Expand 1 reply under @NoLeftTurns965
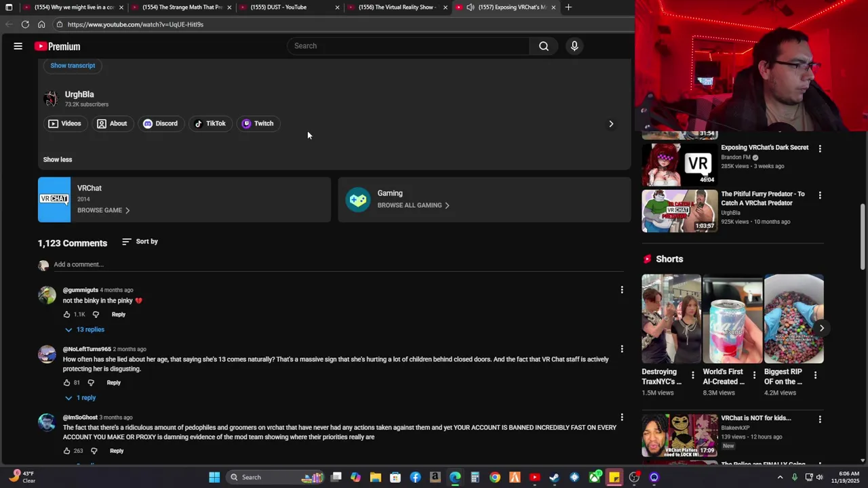The width and height of the screenshot is (868, 488). tap(81, 398)
